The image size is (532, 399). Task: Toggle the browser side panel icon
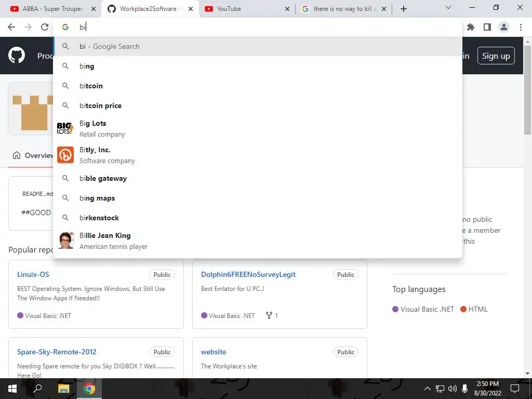[487, 27]
